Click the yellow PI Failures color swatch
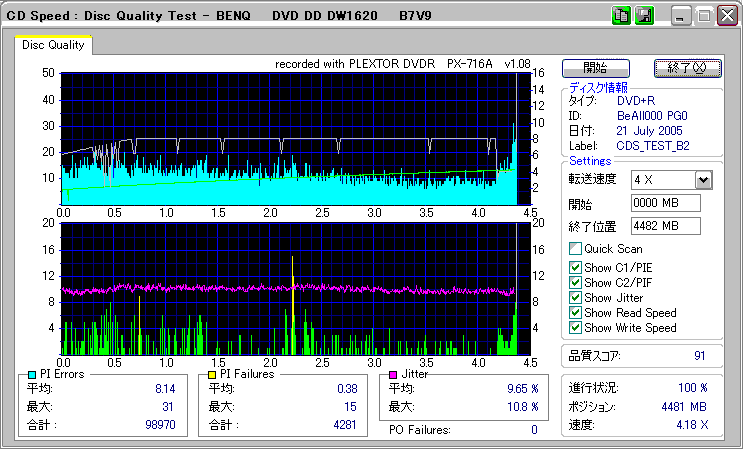Screen dimensions: 743x449 pos(211,374)
